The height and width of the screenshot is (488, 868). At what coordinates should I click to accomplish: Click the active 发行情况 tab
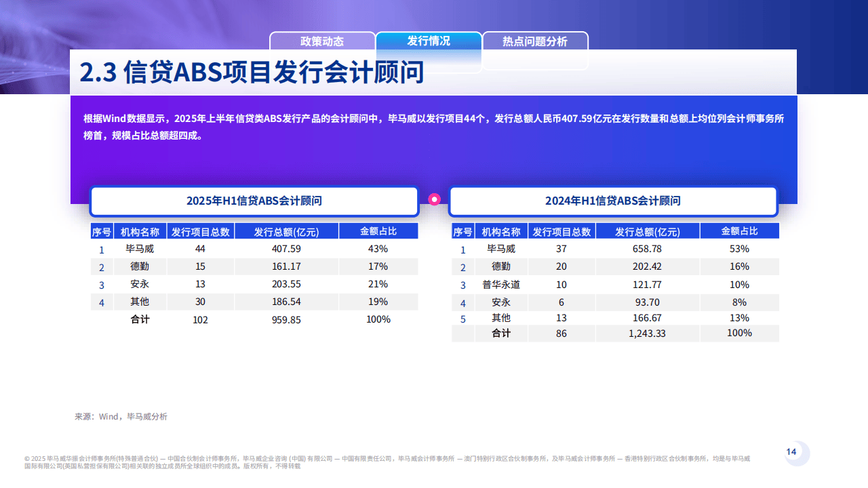point(429,42)
